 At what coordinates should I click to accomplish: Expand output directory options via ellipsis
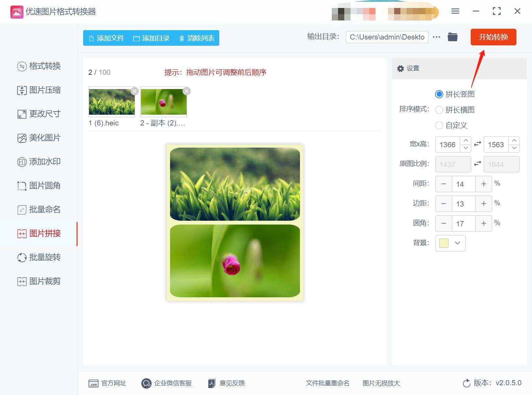click(436, 37)
